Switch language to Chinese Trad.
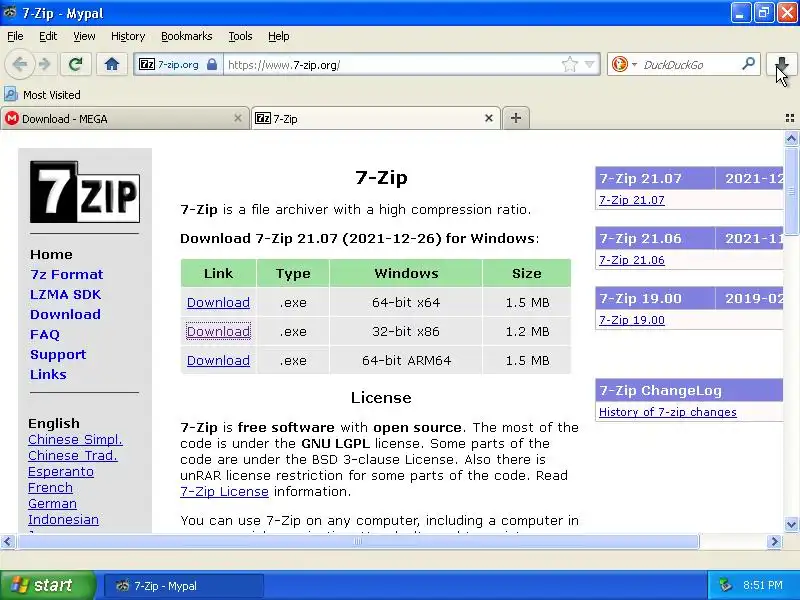Screen dimensions: 800x600 [72, 456]
